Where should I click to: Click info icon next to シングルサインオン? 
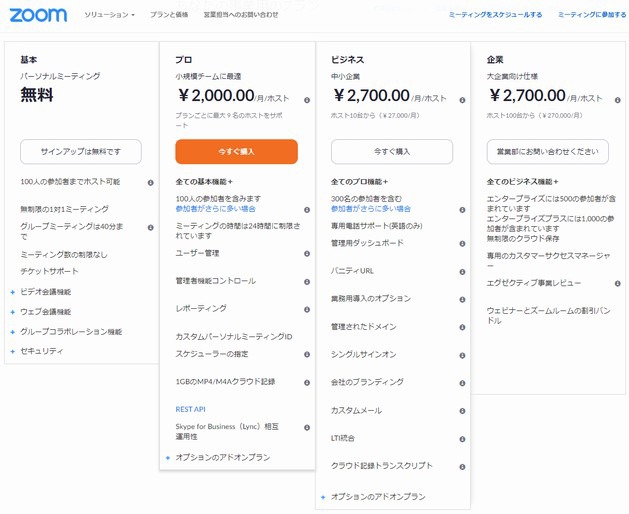point(462,355)
